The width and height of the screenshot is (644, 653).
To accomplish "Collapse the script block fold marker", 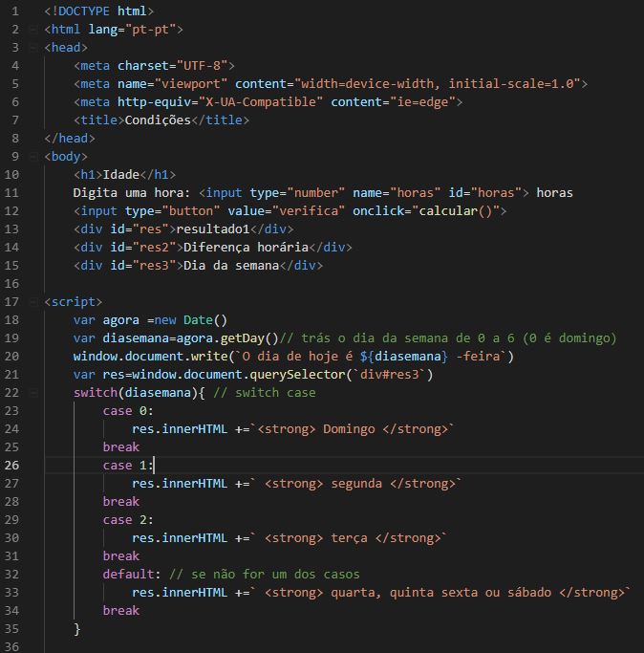I will point(32,302).
